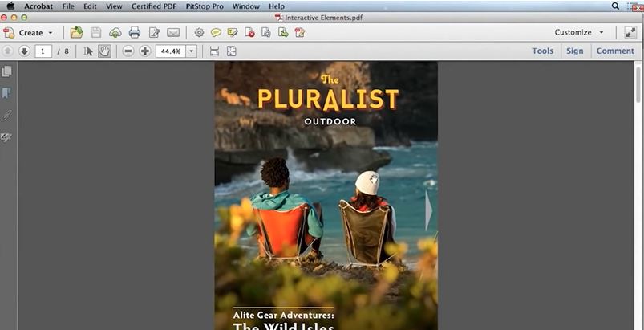Click the white next-page arrow on cover

pyautogui.click(x=428, y=210)
